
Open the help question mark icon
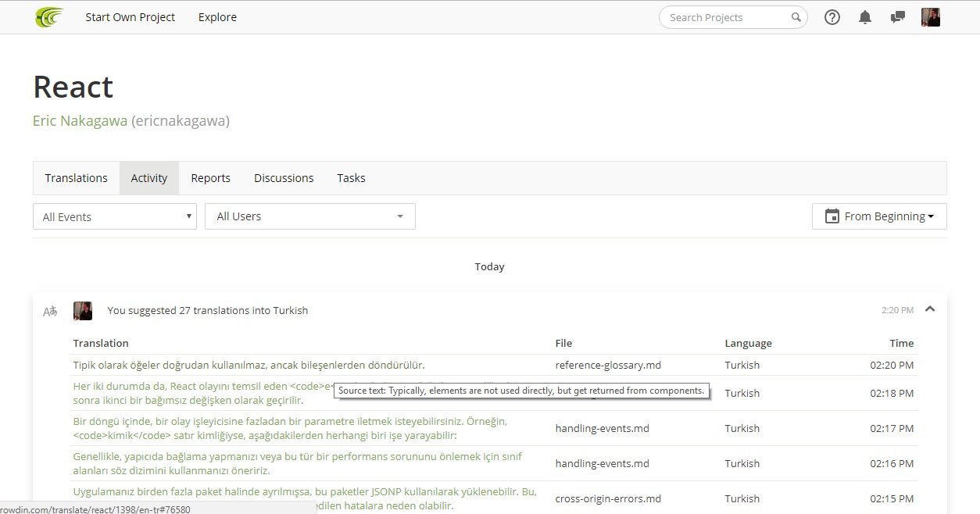[832, 17]
